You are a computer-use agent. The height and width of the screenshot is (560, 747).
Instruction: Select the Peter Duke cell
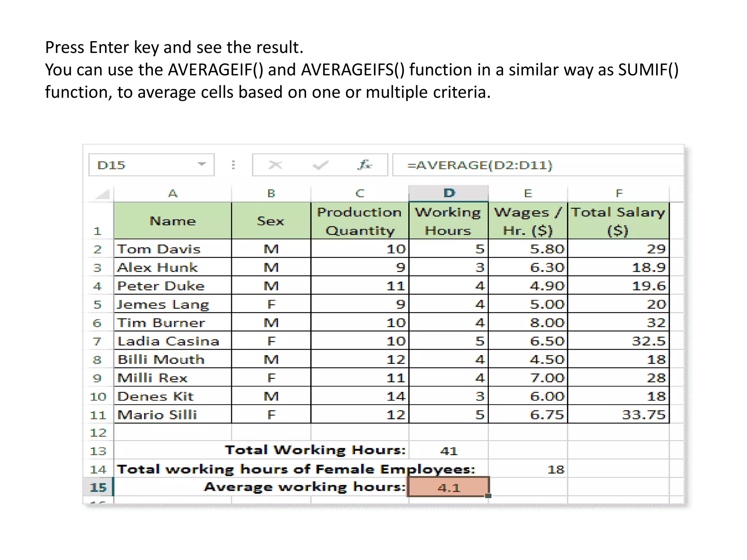(173, 285)
